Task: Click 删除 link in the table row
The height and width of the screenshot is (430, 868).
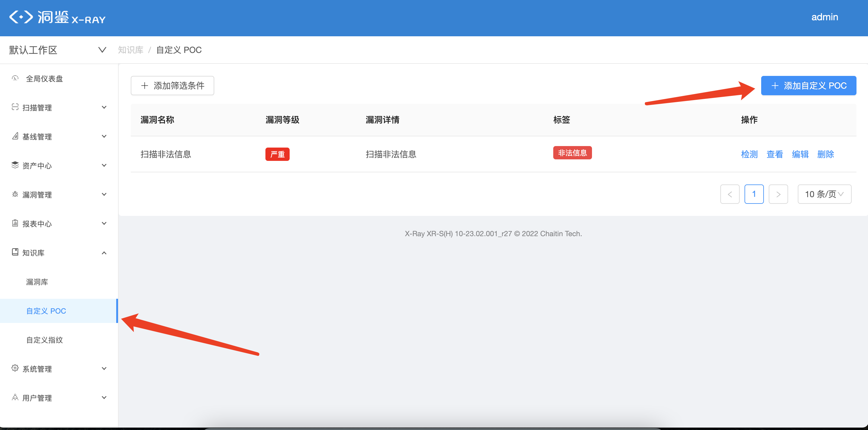Action: click(x=826, y=154)
